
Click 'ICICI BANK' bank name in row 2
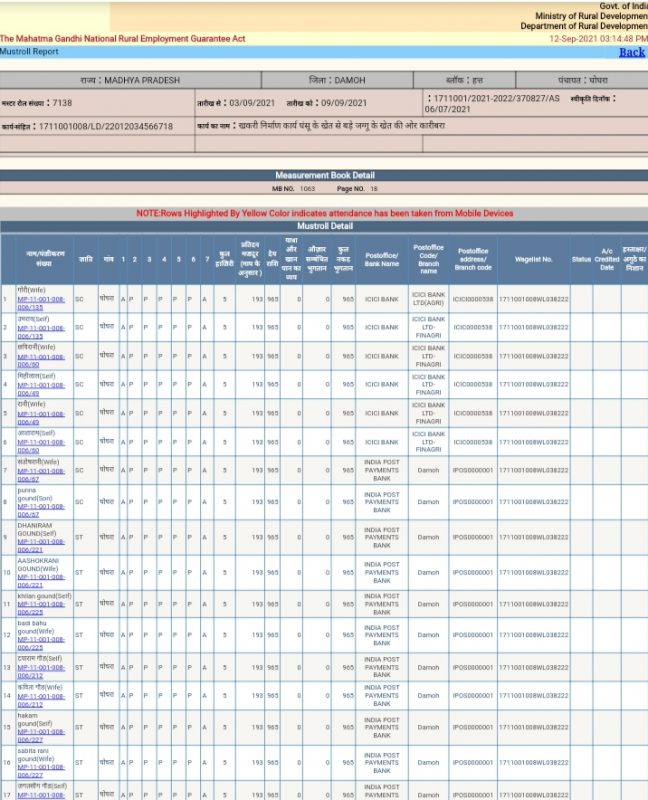[x=382, y=328]
